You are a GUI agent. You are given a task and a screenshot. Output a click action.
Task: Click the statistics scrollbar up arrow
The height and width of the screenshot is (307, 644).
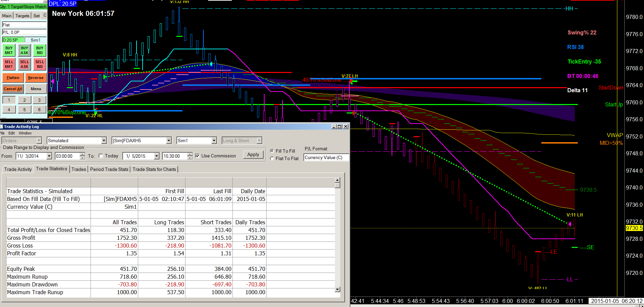(337, 180)
